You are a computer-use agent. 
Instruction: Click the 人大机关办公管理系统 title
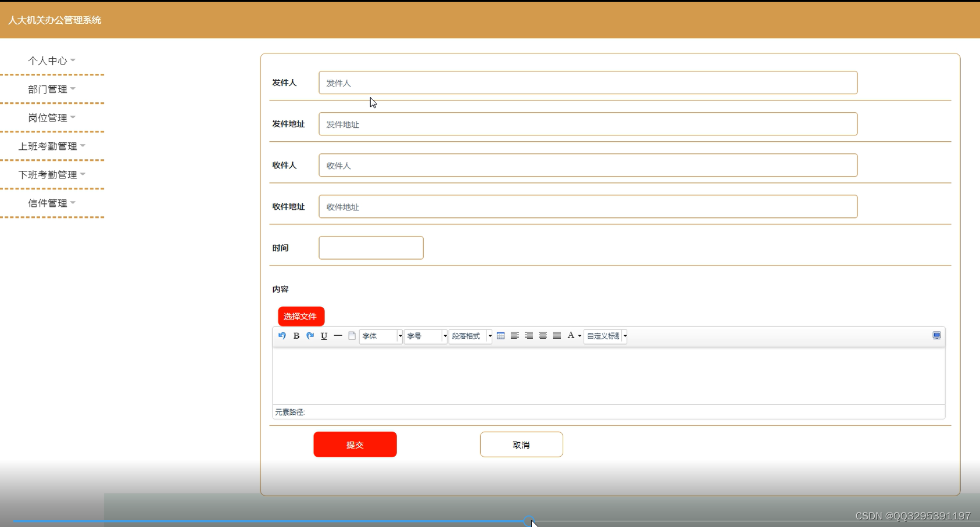[x=55, y=20]
